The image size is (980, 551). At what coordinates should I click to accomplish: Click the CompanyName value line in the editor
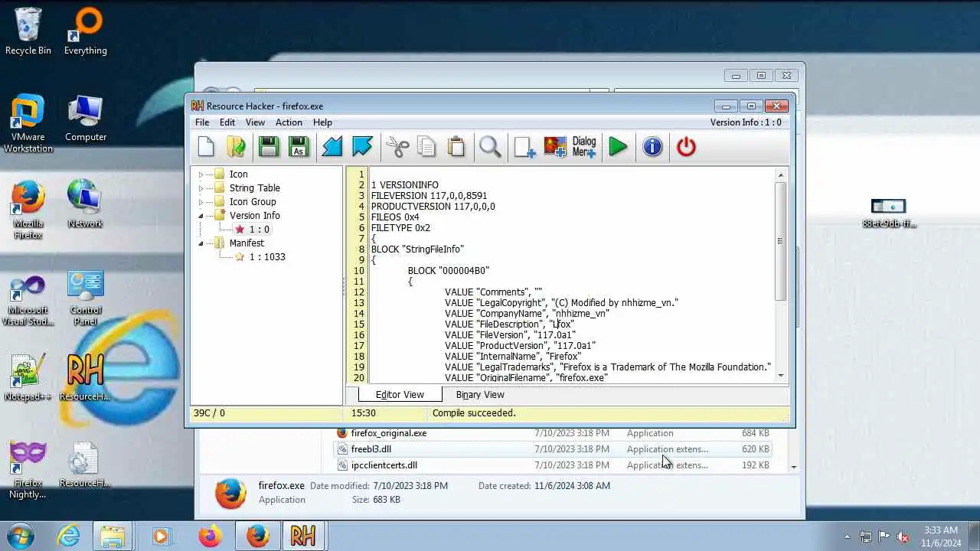[x=527, y=314]
